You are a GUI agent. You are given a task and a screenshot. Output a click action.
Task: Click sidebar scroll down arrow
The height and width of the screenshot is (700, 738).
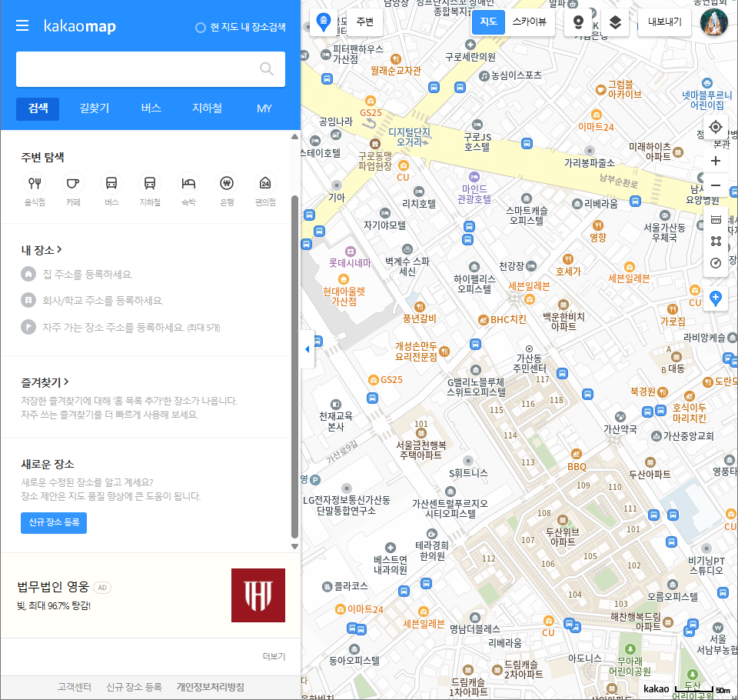(294, 546)
